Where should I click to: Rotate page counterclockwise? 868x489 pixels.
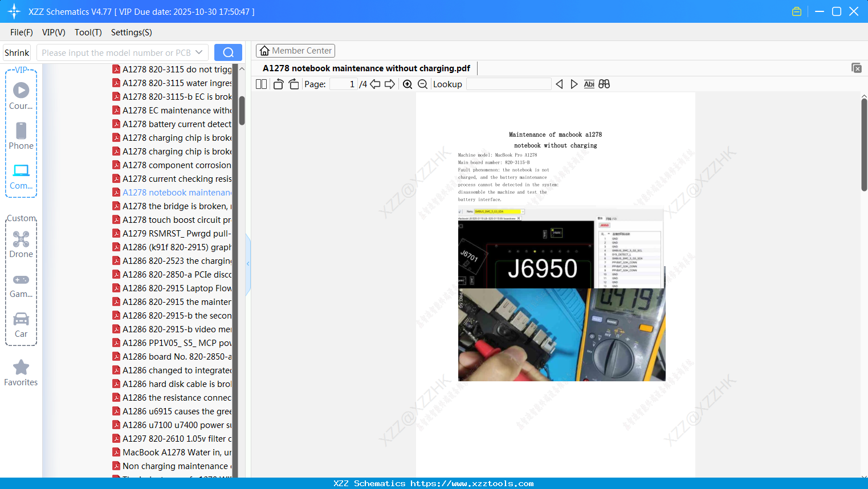pos(278,84)
